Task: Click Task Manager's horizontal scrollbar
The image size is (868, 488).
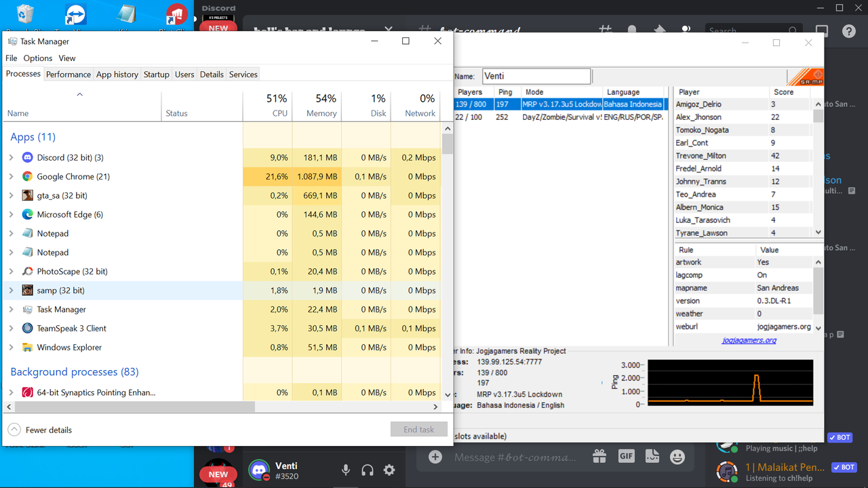Action: pyautogui.click(x=134, y=407)
